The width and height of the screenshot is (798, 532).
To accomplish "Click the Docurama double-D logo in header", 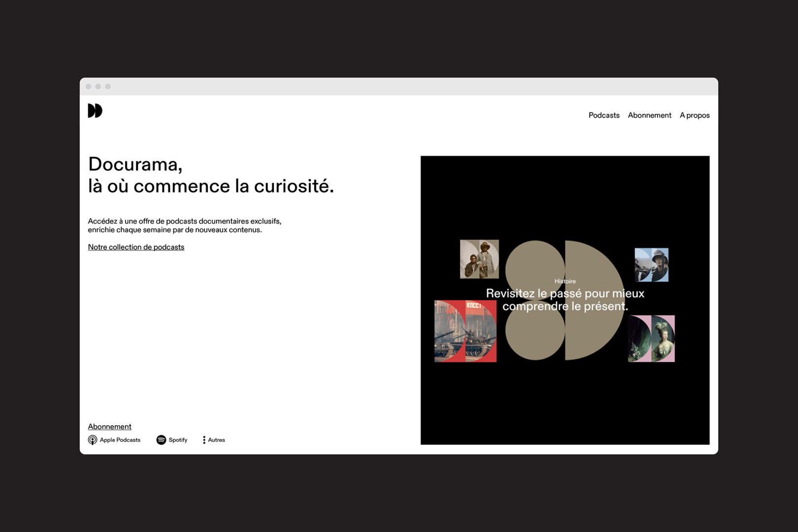I will 95,111.
